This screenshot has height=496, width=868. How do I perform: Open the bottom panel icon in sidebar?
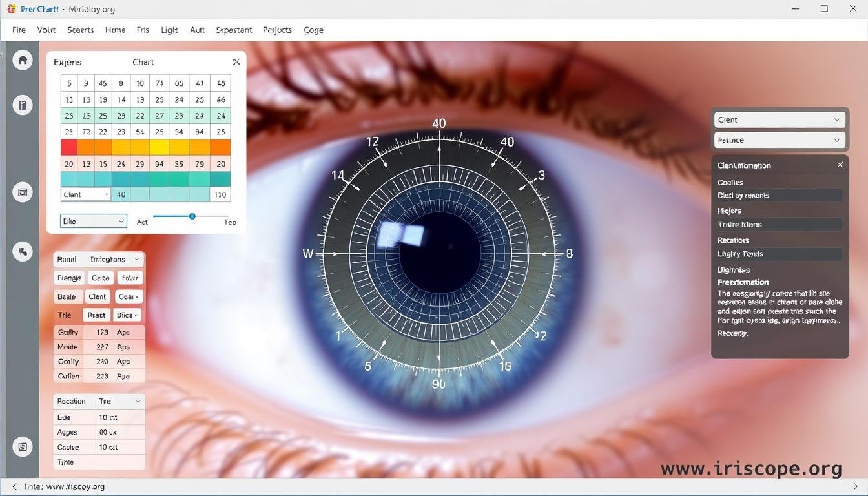(22, 446)
